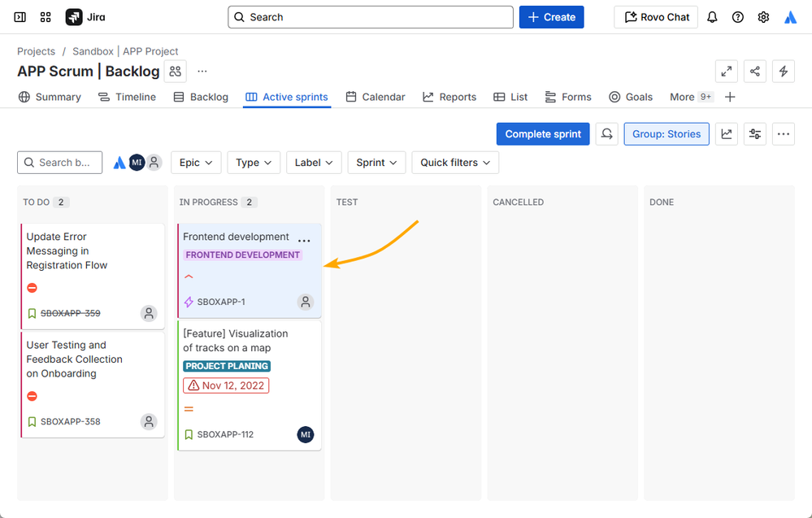
Task: Open the Atlassian profile avatar in header
Action: [790, 17]
